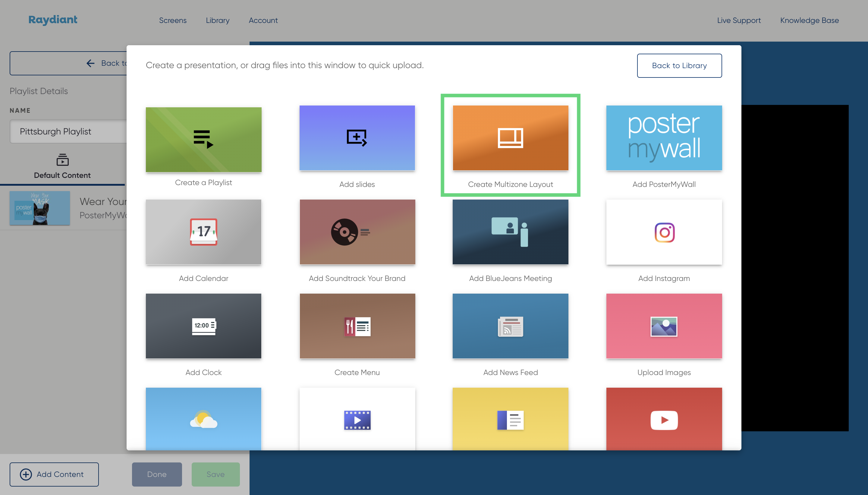868x495 pixels.
Task: Open the Screens menu item
Action: click(173, 20)
